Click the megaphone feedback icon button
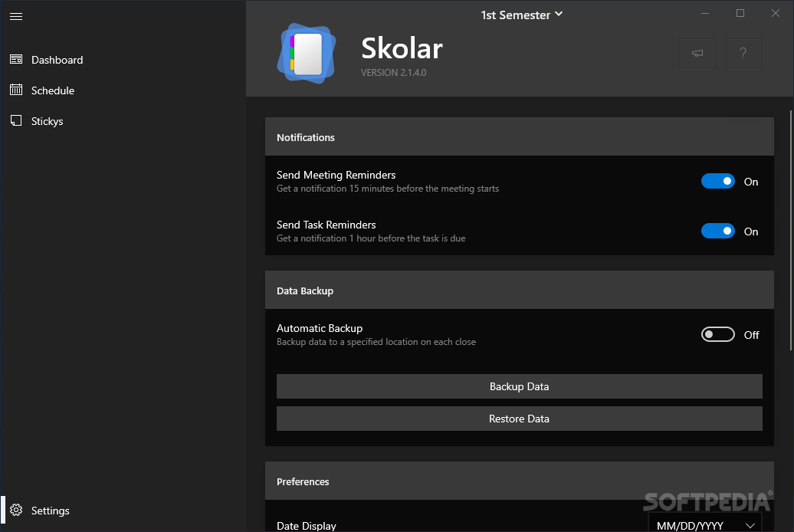The width and height of the screenshot is (794, 532). pyautogui.click(x=697, y=53)
